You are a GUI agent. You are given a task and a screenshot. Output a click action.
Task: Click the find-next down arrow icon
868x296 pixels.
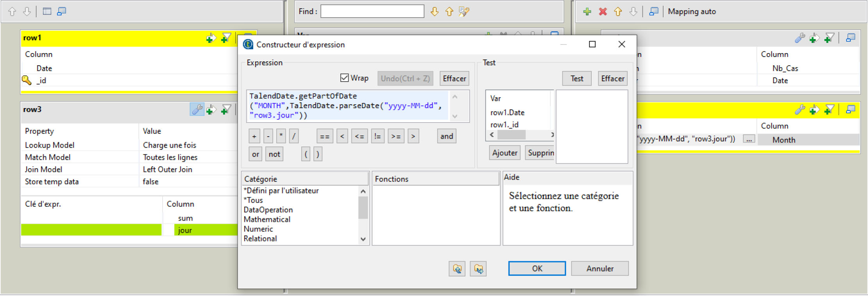(435, 12)
